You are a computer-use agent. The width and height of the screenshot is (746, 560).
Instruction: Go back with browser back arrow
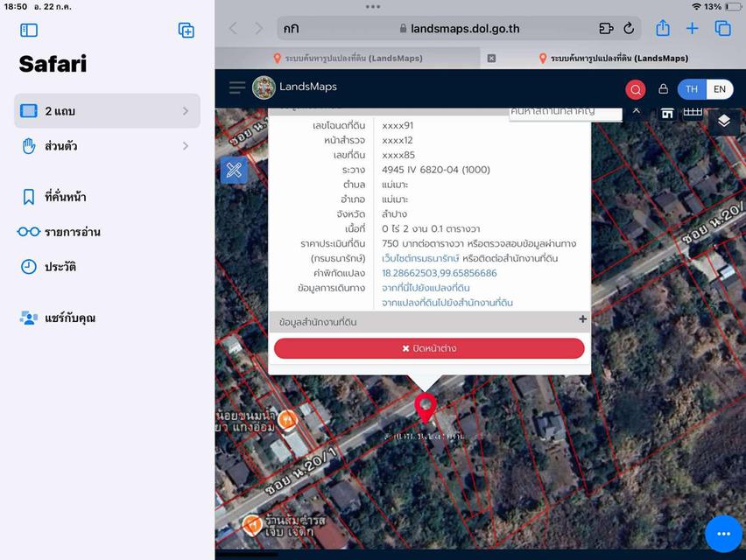click(x=233, y=29)
